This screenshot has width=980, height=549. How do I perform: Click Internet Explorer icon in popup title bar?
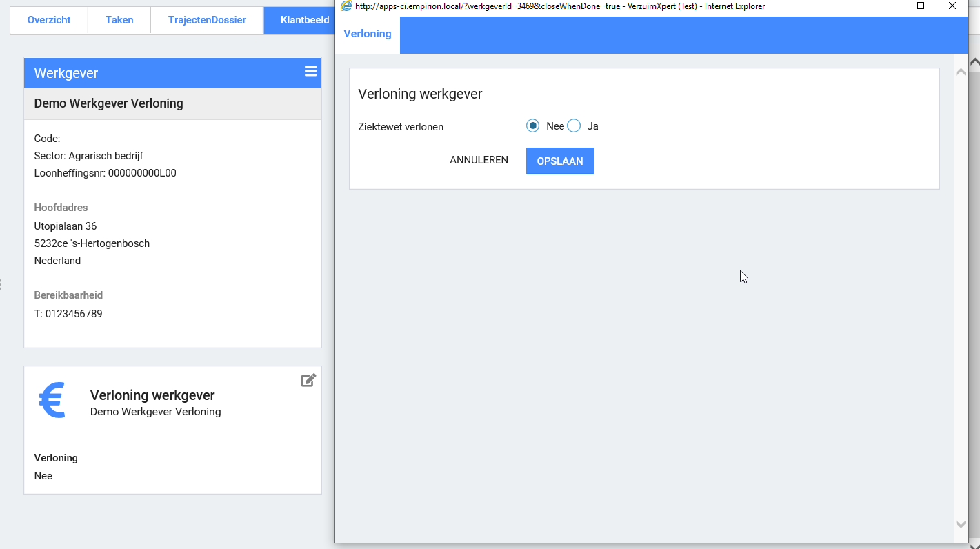pyautogui.click(x=346, y=6)
